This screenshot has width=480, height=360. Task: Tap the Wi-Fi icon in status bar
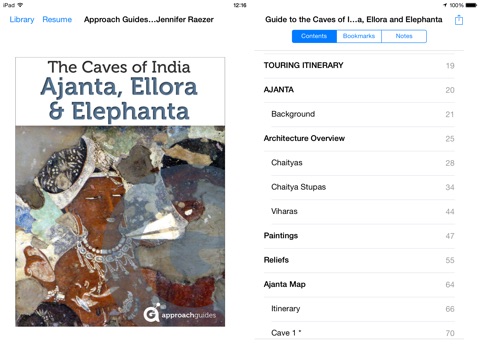tap(20, 5)
